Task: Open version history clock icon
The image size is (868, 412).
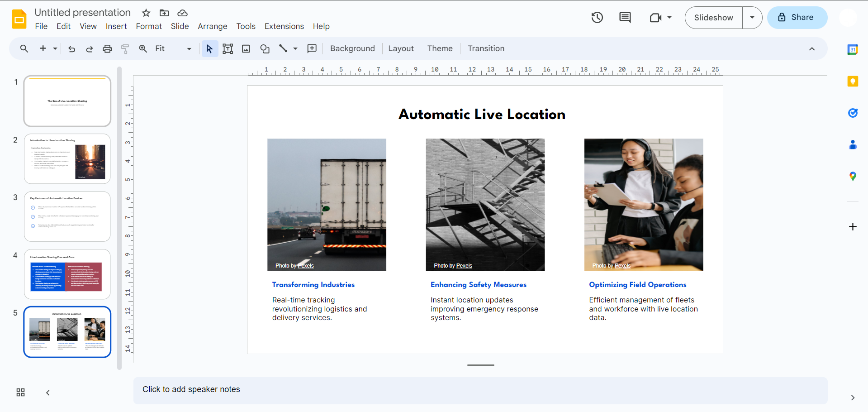Action: tap(597, 18)
